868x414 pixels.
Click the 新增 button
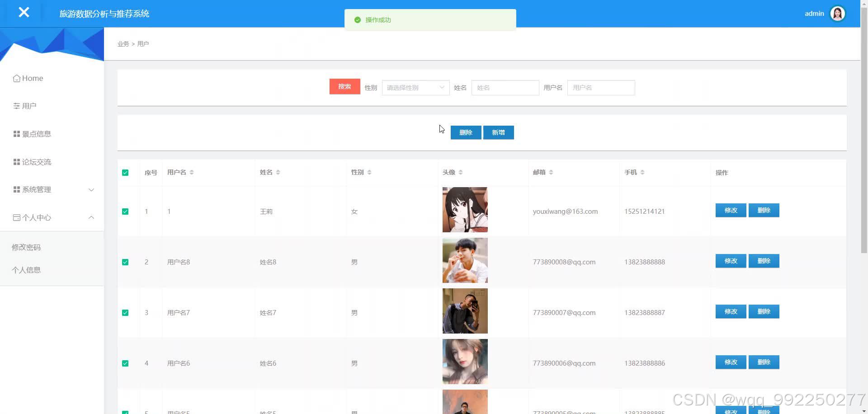(x=498, y=132)
